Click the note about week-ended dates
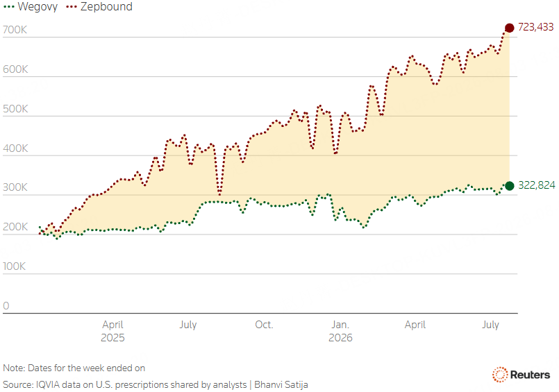 tap(74, 368)
